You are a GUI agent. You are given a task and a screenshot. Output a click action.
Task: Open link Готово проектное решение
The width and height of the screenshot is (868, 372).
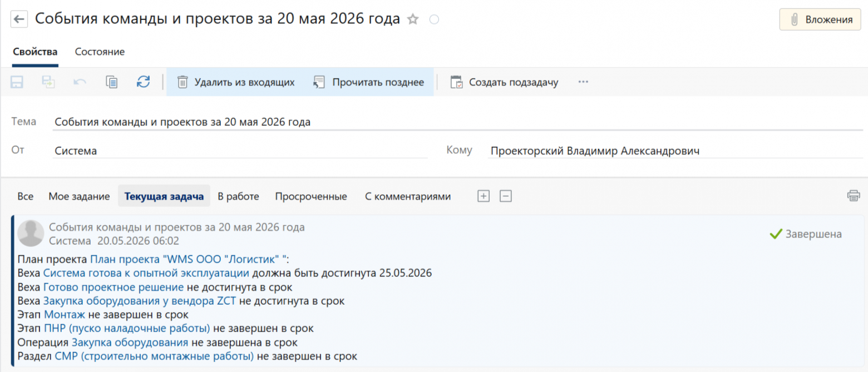click(x=114, y=287)
